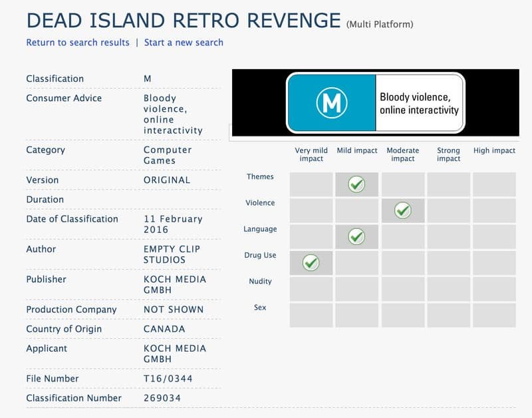The height and width of the screenshot is (418, 532).
Task: Click the Sex row label
Action: pos(260,308)
